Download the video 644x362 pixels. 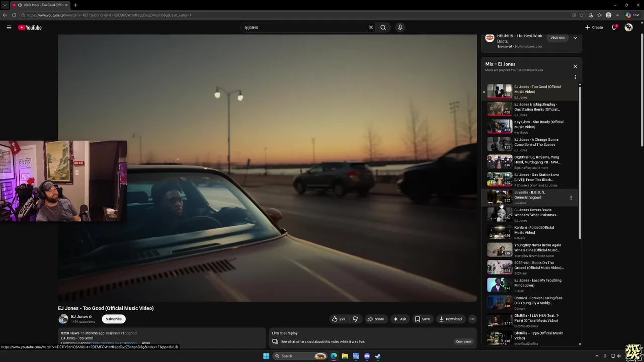tap(450, 319)
